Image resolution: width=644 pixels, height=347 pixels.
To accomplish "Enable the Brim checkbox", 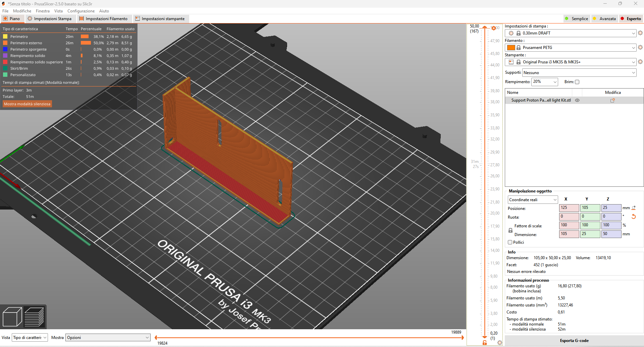I will [577, 82].
